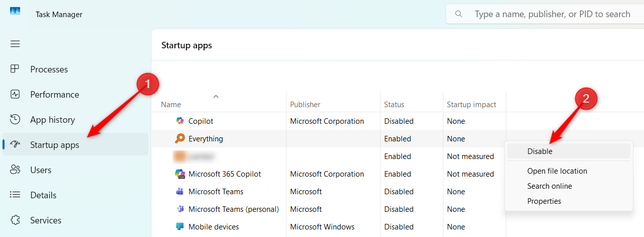Image resolution: width=644 pixels, height=237 pixels.
Task: Open Properties from the context menu
Action: pyautogui.click(x=544, y=201)
